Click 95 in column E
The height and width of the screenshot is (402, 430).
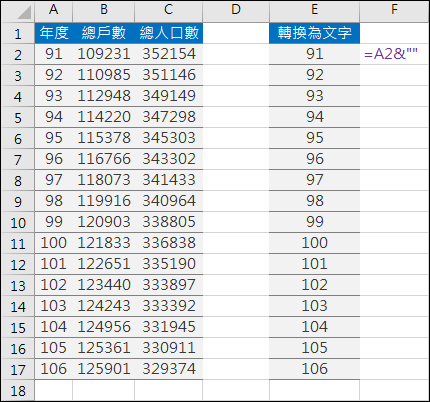tap(314, 138)
